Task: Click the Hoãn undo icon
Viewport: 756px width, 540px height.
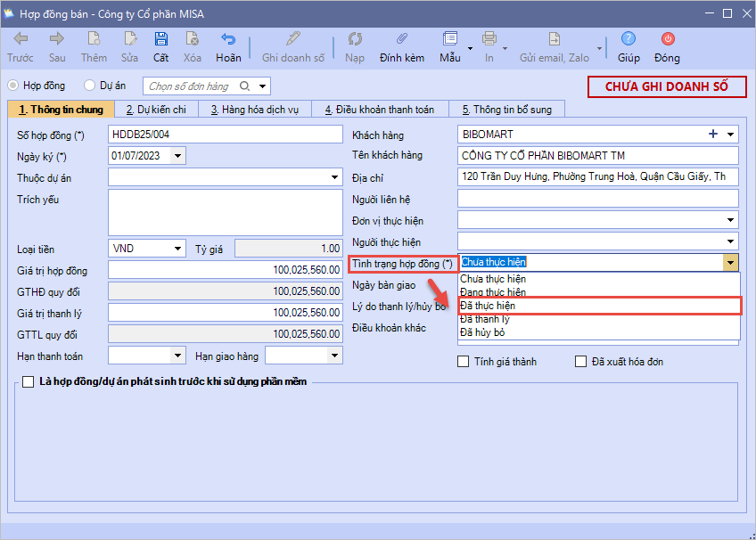Action: point(228,39)
